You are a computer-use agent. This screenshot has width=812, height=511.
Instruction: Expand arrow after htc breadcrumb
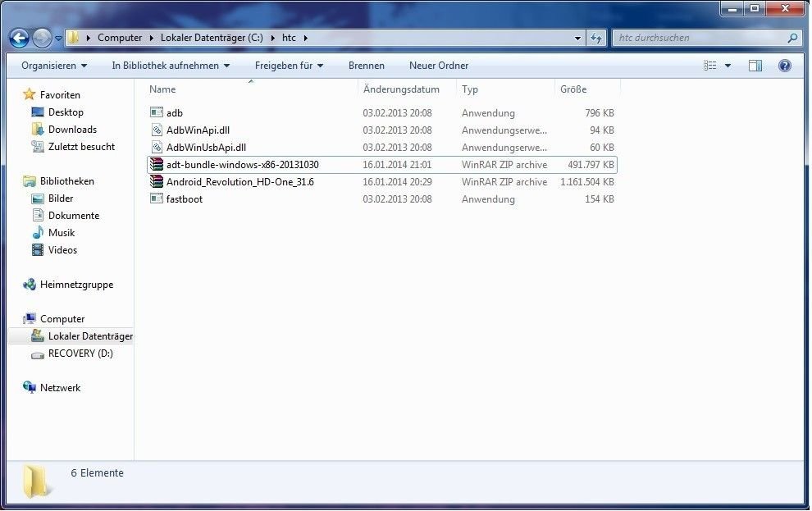(x=306, y=38)
